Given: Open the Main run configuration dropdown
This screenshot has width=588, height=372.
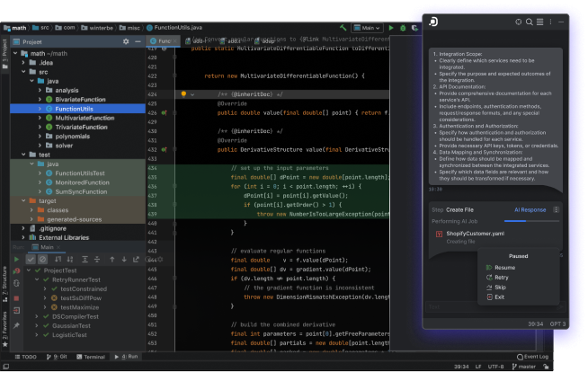Looking at the screenshot, I should tap(367, 28).
